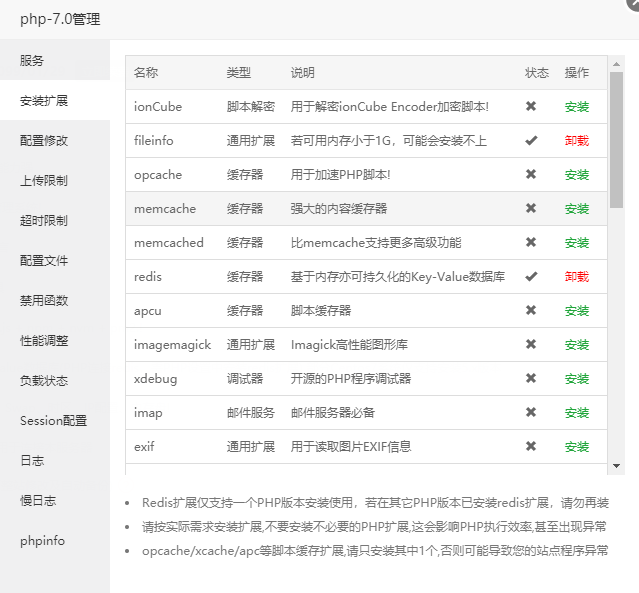Open the 禁用函数 settings tab
The image size is (639, 593).
point(44,300)
